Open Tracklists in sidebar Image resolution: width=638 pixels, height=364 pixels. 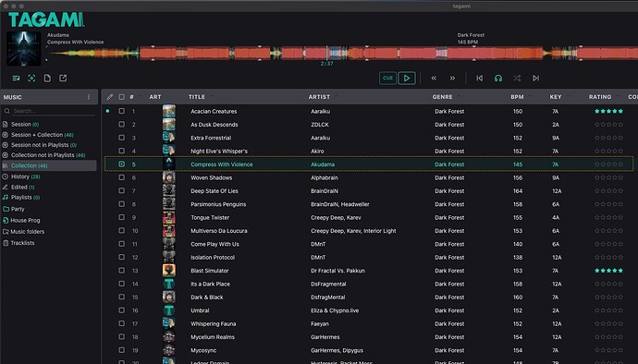coord(22,243)
